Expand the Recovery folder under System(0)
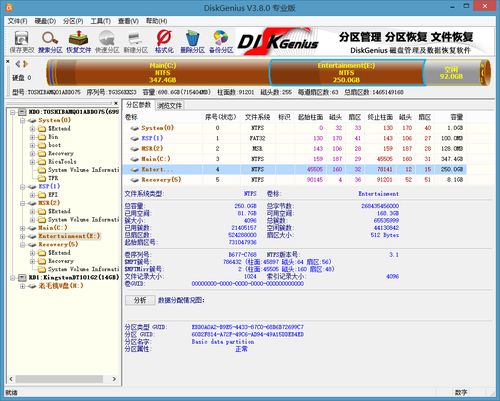Screen dimensions: 500x401 click(32, 154)
